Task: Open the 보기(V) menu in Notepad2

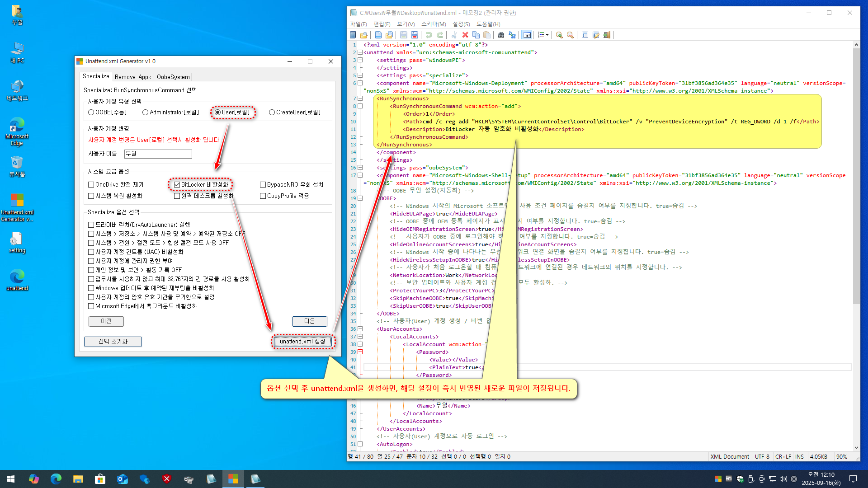Action: 406,24
